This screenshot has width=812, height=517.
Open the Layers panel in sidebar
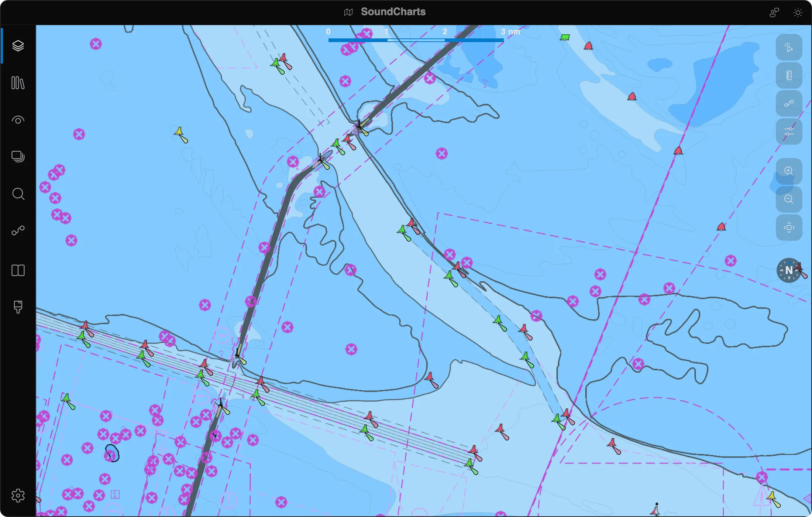click(x=18, y=46)
